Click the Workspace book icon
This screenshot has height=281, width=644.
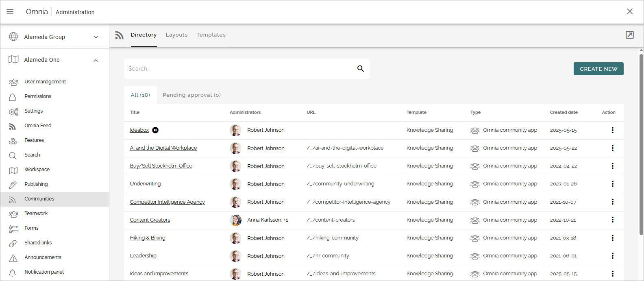tap(13, 170)
